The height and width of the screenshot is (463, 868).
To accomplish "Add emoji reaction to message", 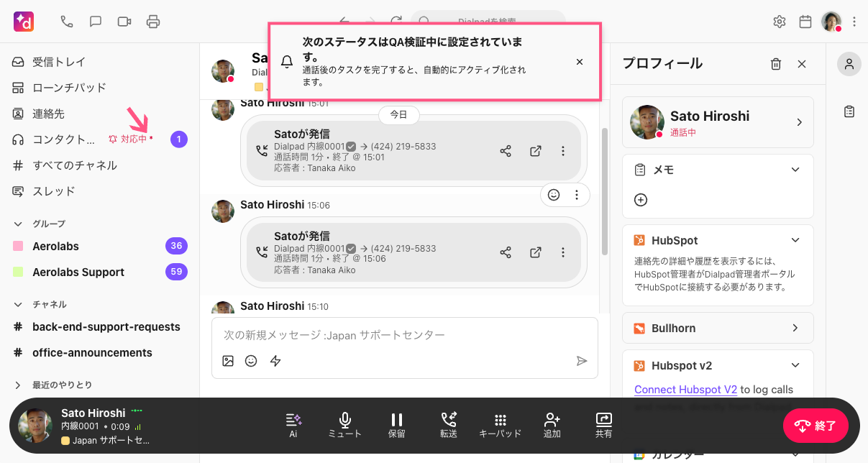I will click(554, 195).
